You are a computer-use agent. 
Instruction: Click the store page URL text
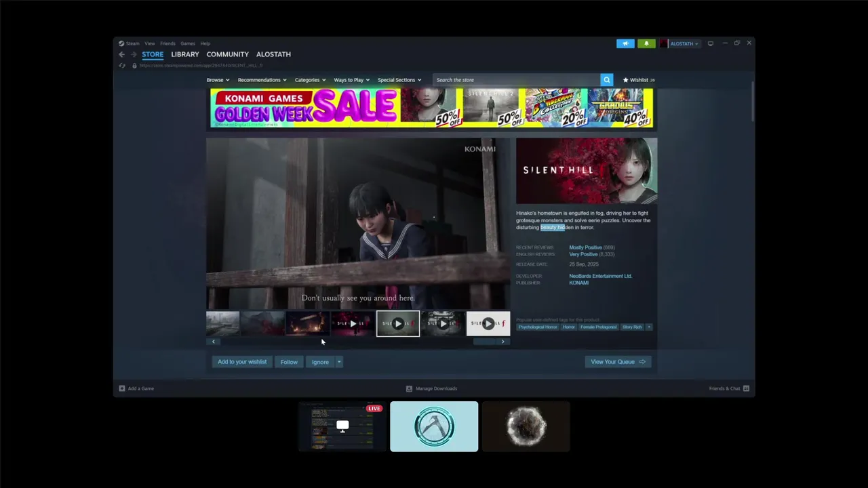pos(201,66)
